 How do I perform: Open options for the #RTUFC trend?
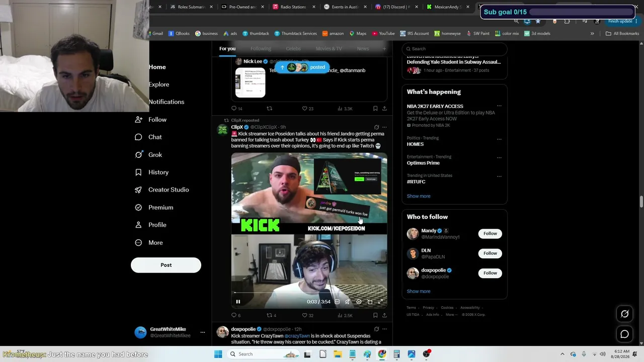pos(499,176)
